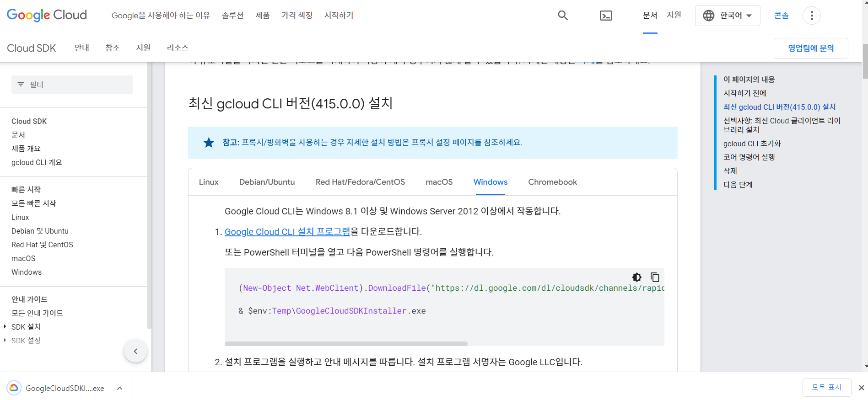Select the Debian/Ubuntu tab

tap(267, 182)
